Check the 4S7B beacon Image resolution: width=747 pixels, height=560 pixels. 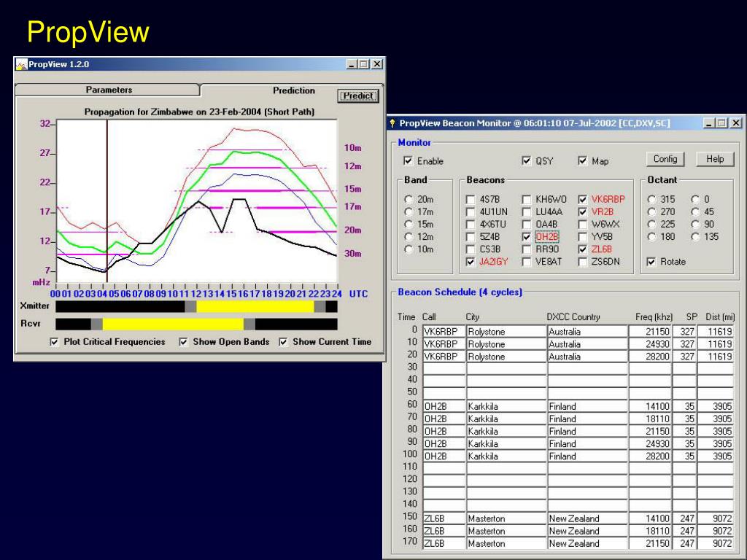[471, 200]
